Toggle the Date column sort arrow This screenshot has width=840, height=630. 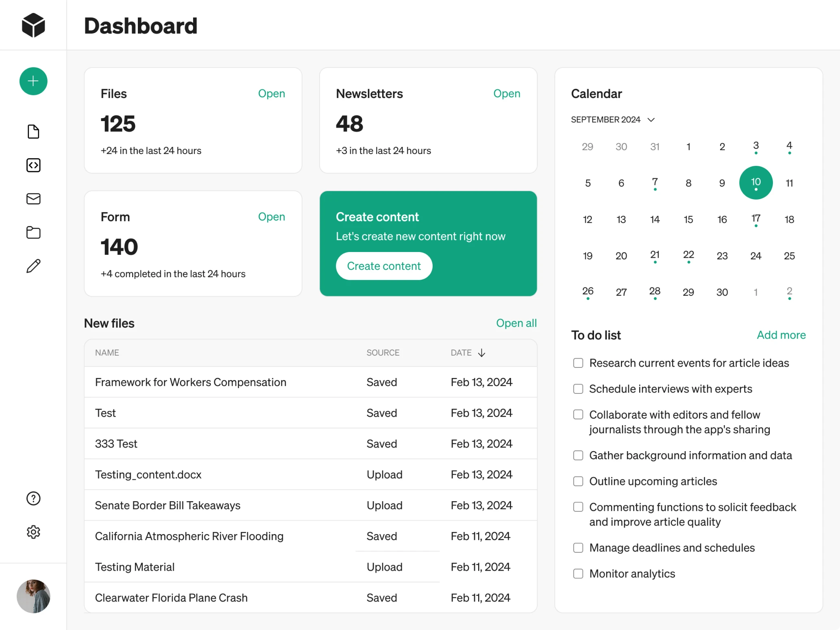[x=481, y=353]
